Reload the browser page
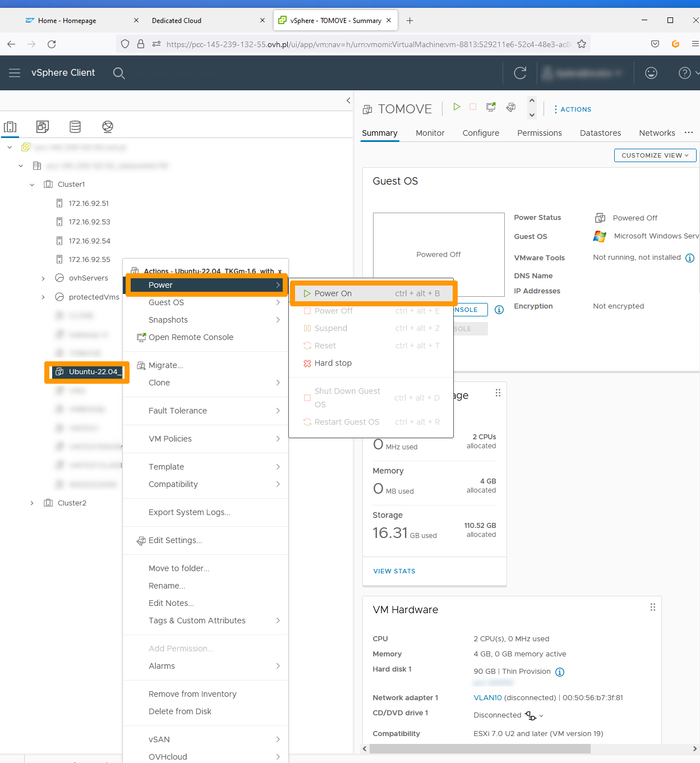The width and height of the screenshot is (700, 763). 52,44
